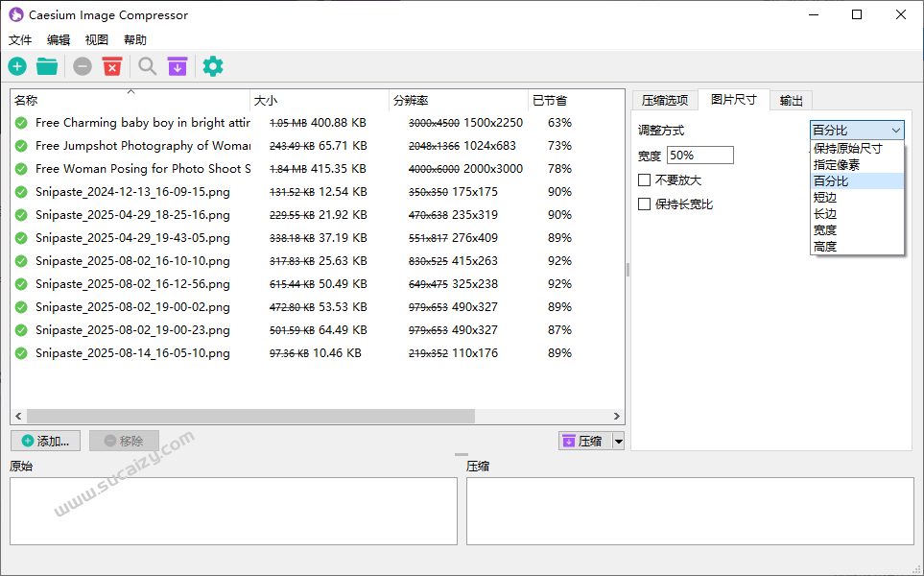Click green checkmark beside Snipaste_2025-08-14_16-05-10.png
The height and width of the screenshot is (576, 924).
pyautogui.click(x=21, y=353)
